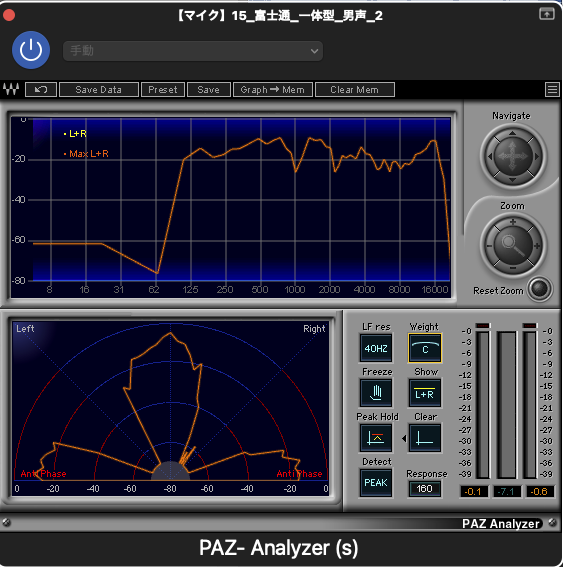Click the Clear peak button

tap(425, 438)
